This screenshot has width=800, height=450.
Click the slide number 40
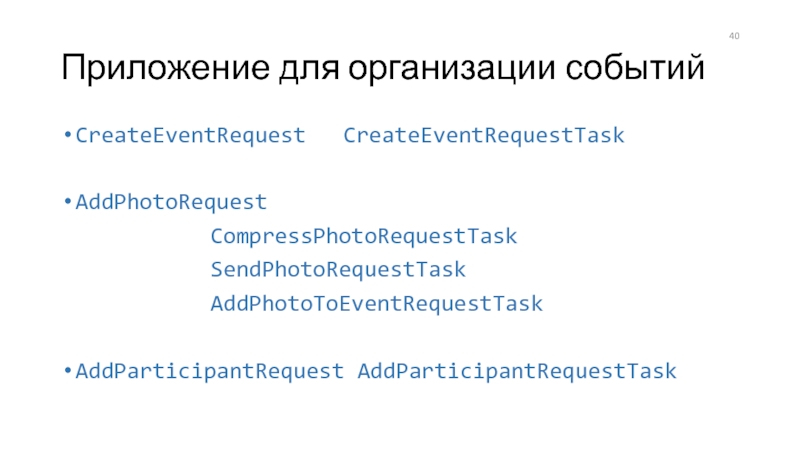[x=734, y=36]
